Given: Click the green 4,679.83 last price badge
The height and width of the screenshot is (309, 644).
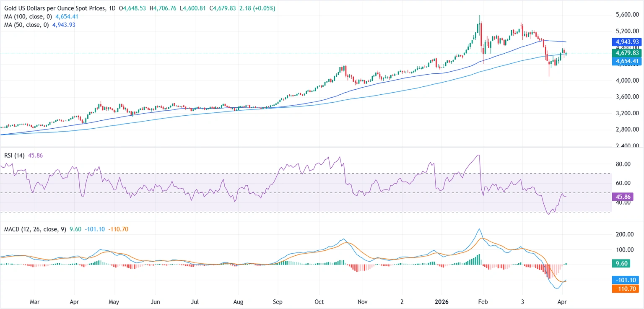Looking at the screenshot, I should point(626,53).
